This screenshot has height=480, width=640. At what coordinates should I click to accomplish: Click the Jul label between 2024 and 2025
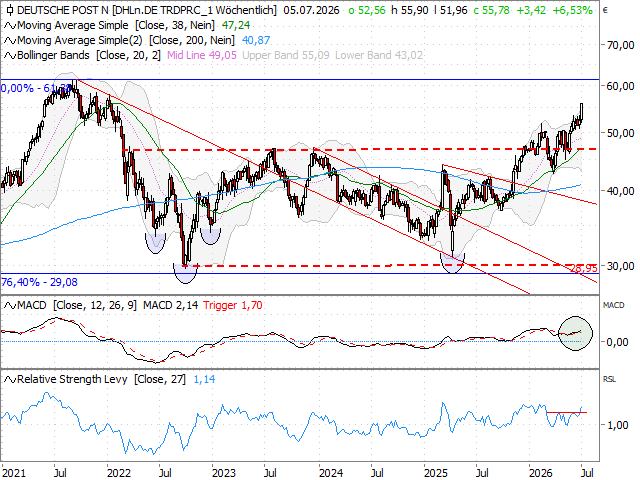377,473
